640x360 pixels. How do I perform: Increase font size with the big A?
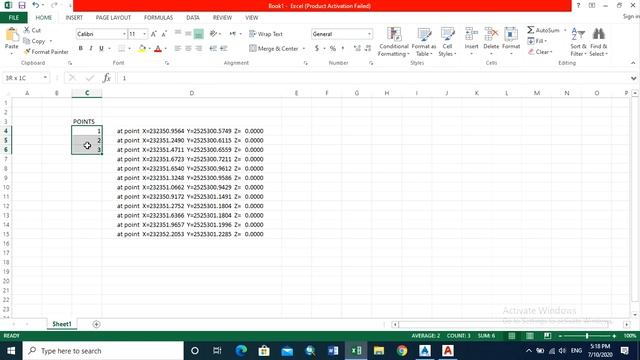pyautogui.click(x=153, y=34)
